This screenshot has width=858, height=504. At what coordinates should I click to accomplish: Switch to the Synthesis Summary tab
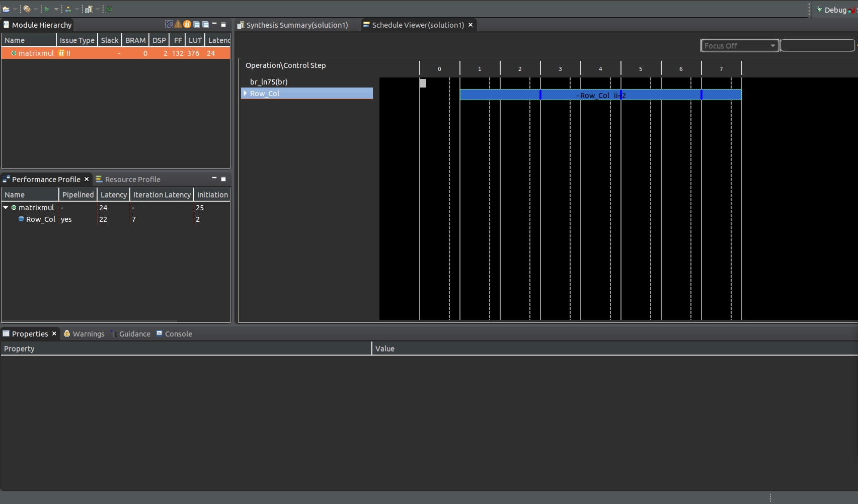pos(296,25)
